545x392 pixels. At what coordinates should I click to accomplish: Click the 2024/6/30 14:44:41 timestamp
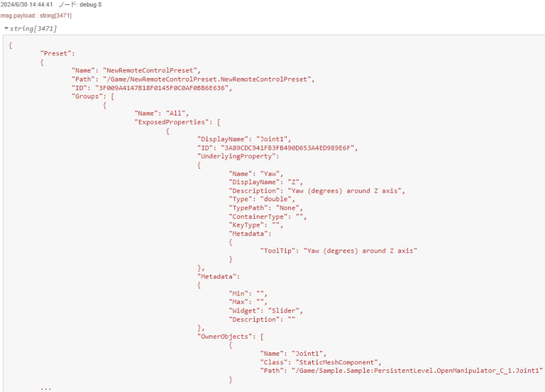click(x=26, y=5)
